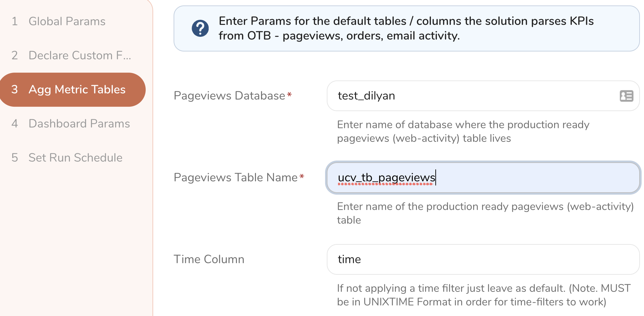Click into the Time Column input field
This screenshot has width=644, height=316.
click(483, 259)
